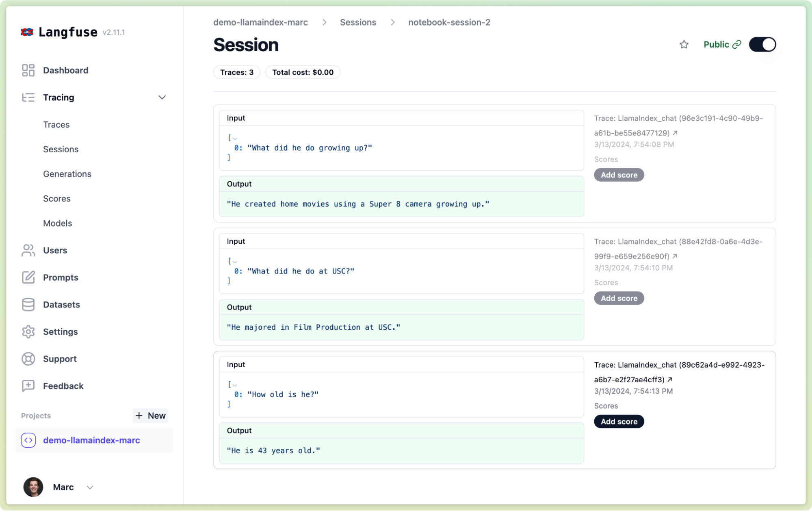Collapse the JSON array for the "How old is he?" input
This screenshot has width=812, height=511.
235,385
